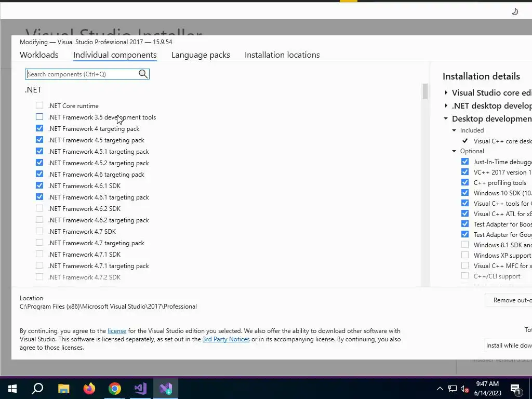Switch to the Workloads tab

click(39, 55)
